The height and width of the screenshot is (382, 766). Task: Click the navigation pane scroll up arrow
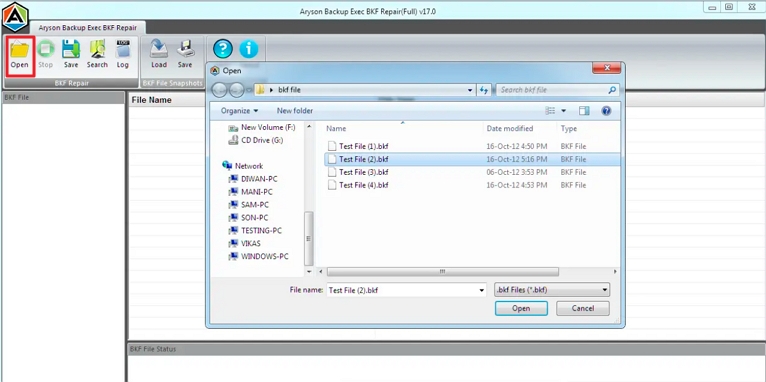[309, 127]
